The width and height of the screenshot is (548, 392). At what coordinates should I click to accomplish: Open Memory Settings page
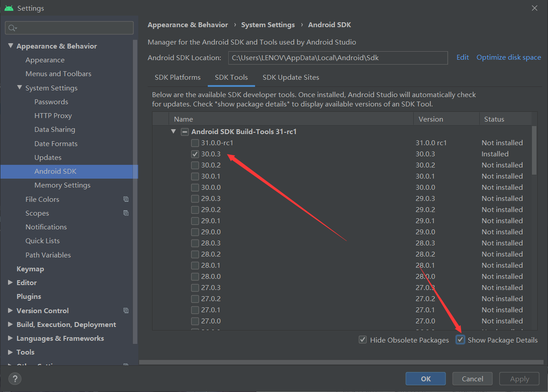coord(62,185)
